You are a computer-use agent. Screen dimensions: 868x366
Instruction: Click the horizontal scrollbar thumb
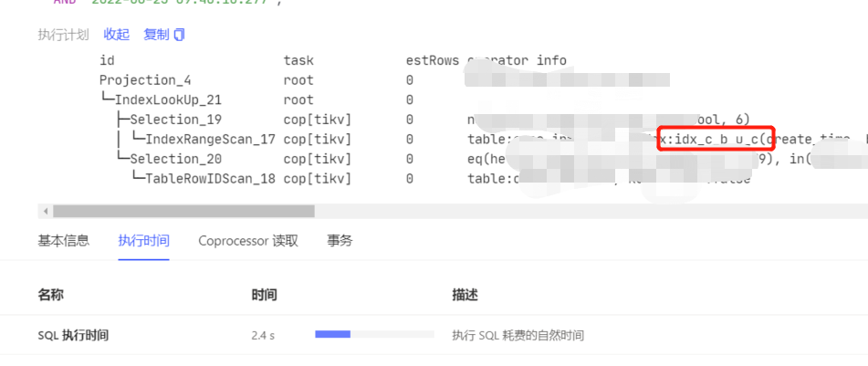183,211
